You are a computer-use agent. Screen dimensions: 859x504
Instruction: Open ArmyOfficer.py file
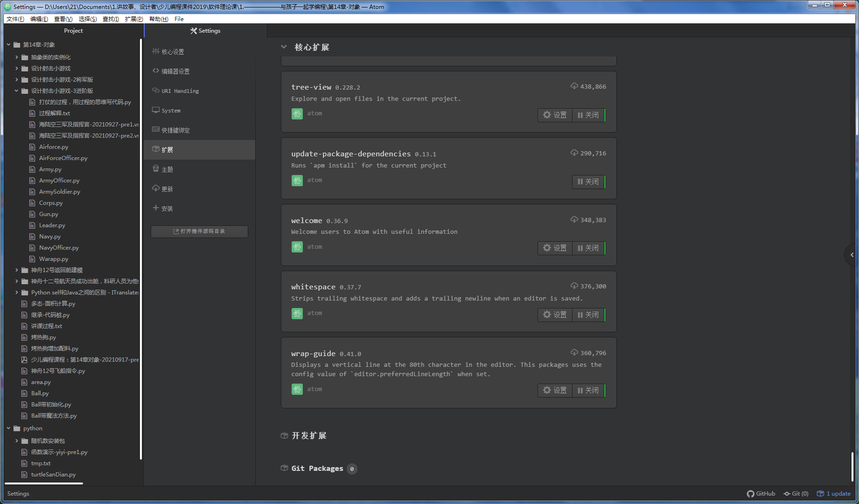pos(59,181)
